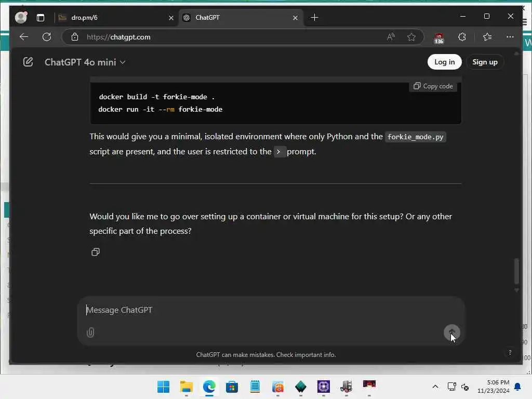Open the clock showing 5:06 PM
Image resolution: width=532 pixels, height=399 pixels.
click(494, 387)
